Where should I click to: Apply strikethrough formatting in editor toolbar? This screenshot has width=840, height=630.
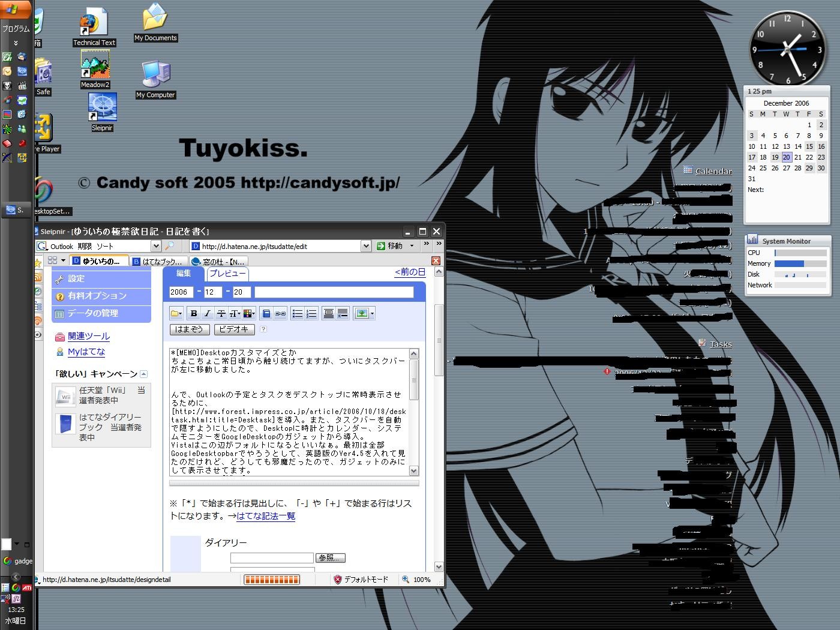[221, 313]
